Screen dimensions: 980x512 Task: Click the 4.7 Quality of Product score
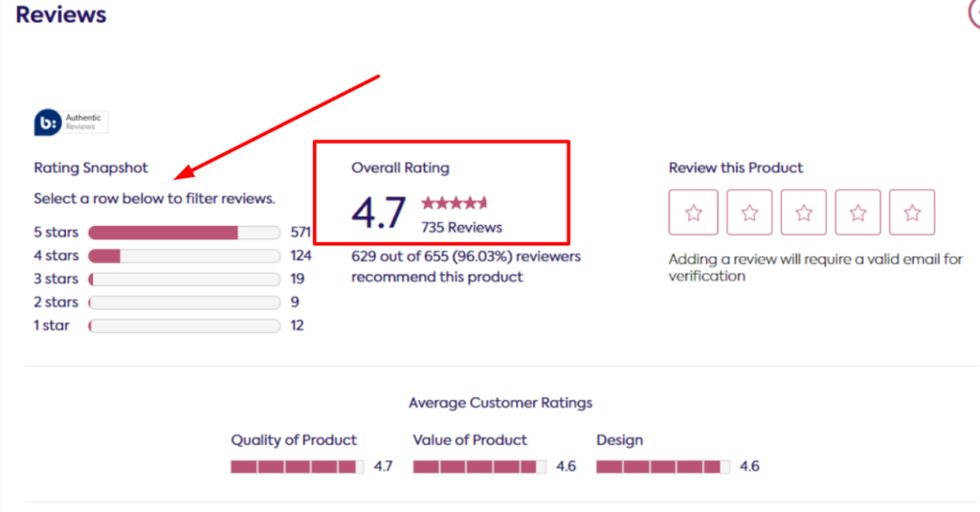[x=383, y=466]
